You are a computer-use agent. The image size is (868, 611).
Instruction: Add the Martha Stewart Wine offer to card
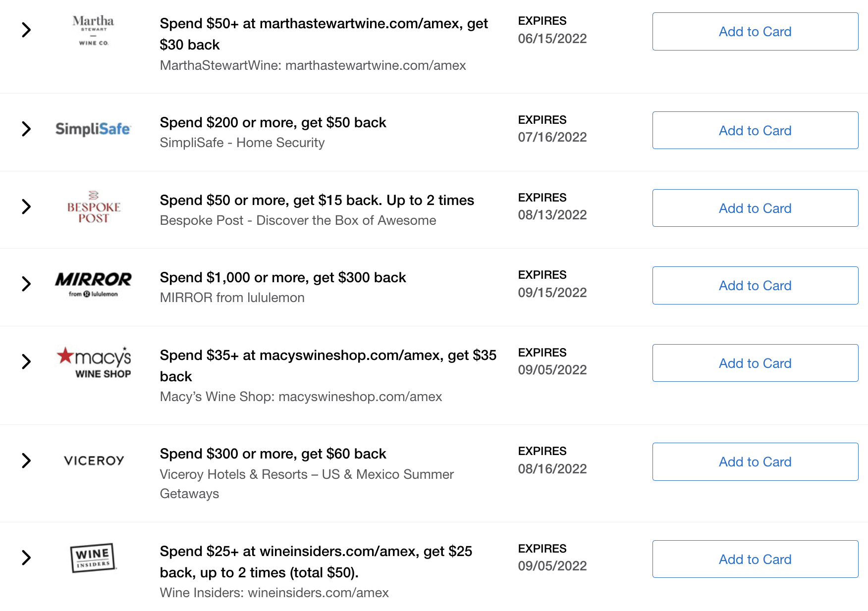(x=755, y=32)
